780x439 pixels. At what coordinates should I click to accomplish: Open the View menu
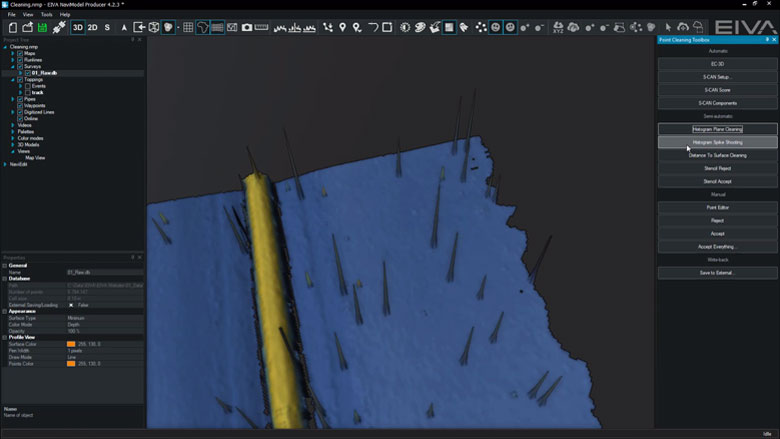tap(28, 15)
